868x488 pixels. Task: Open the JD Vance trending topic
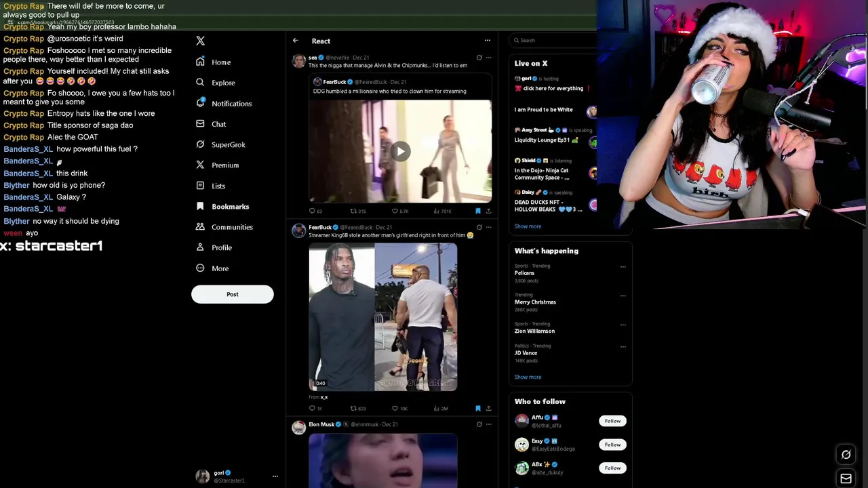(526, 352)
